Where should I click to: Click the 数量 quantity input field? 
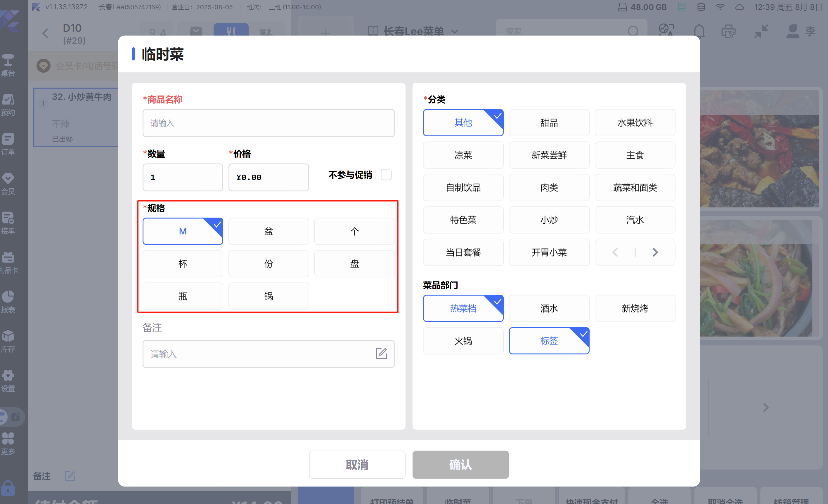(x=183, y=177)
